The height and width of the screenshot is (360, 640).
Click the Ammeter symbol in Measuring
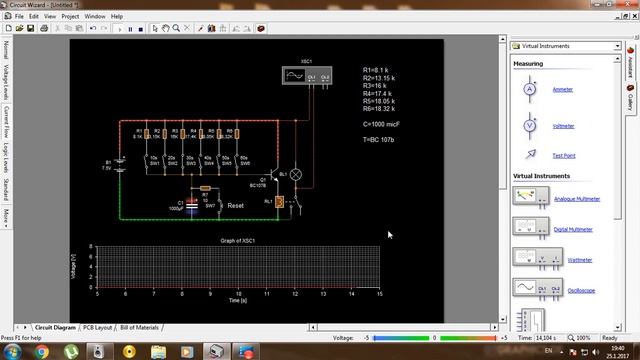pos(530,89)
